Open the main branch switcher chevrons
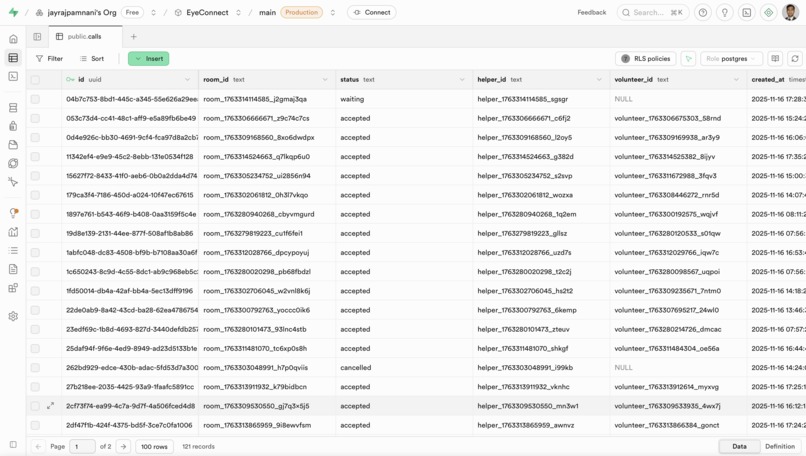806x456 pixels. pos(333,12)
